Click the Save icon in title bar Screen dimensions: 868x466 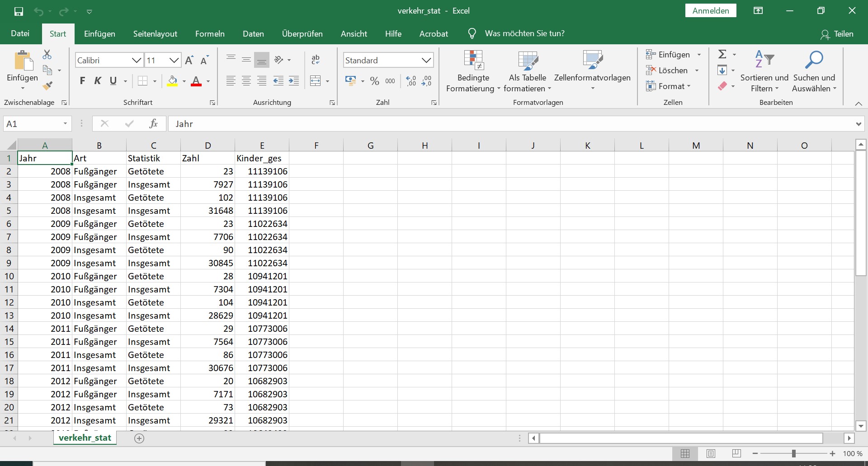coord(19,11)
